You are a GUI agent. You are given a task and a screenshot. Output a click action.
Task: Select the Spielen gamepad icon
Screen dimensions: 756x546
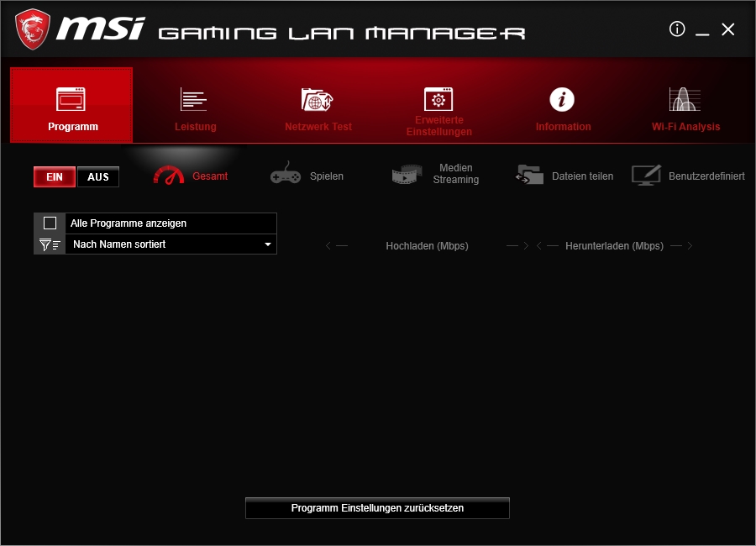coord(286,175)
